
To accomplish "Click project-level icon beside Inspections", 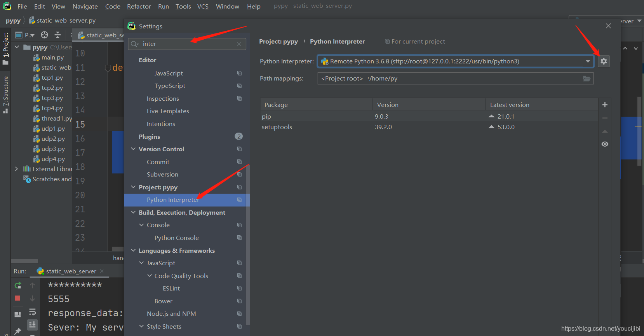I will (239, 98).
